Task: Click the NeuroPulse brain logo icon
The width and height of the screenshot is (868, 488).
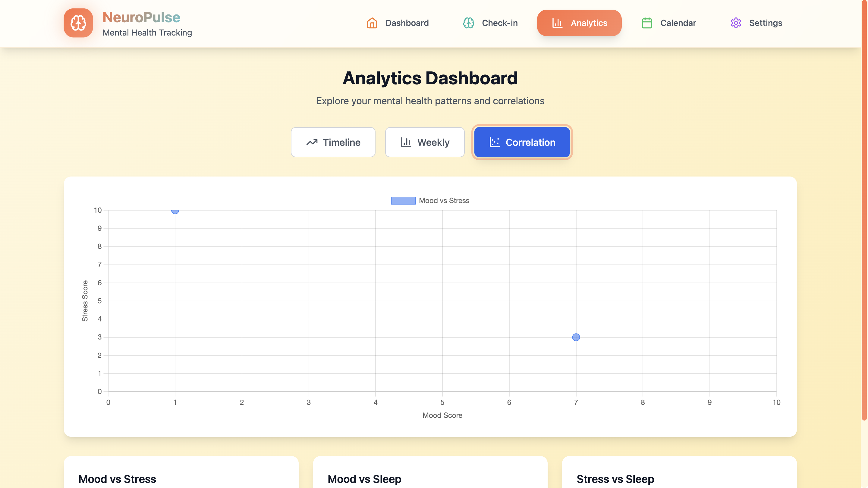Action: (78, 23)
